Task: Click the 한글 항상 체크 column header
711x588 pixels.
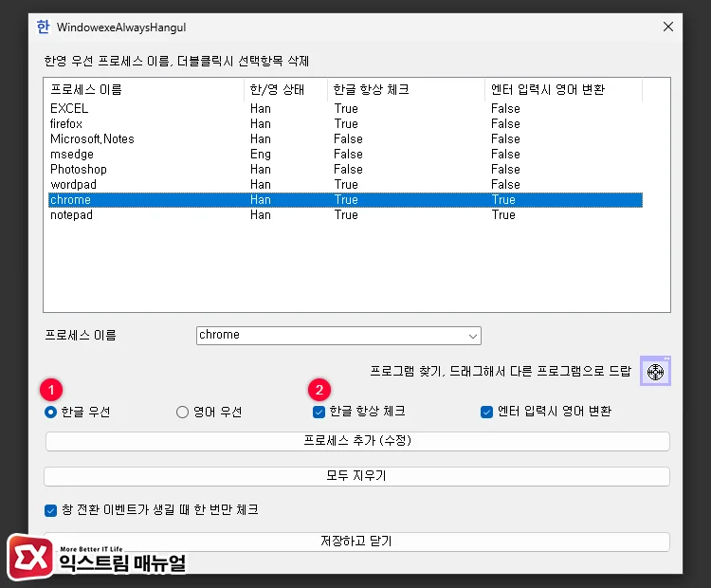Action: 406,90
